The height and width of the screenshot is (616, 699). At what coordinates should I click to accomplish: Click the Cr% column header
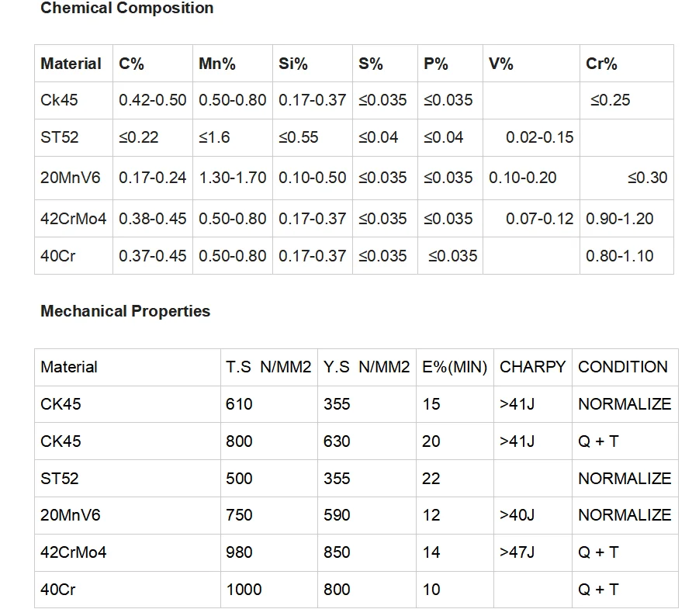(601, 64)
